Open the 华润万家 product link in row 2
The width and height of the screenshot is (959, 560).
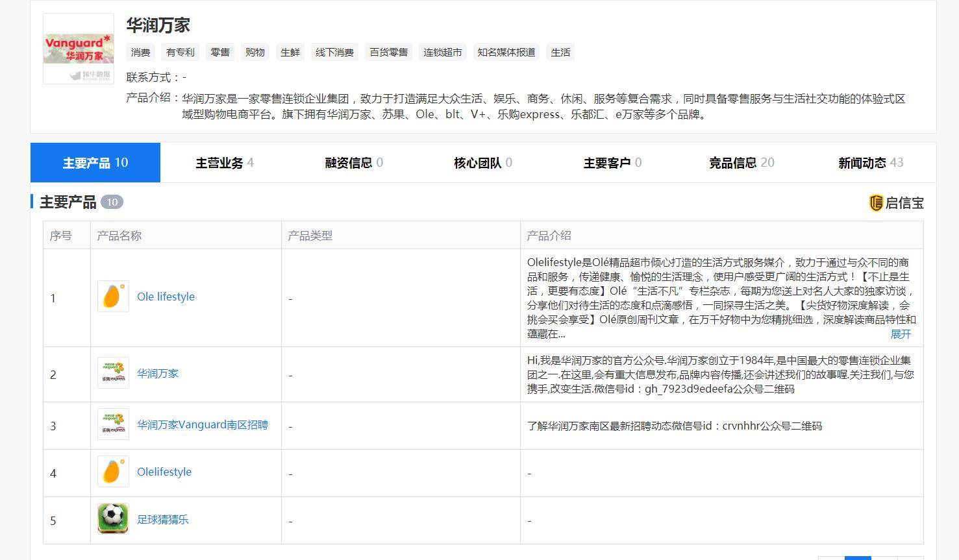[158, 373]
